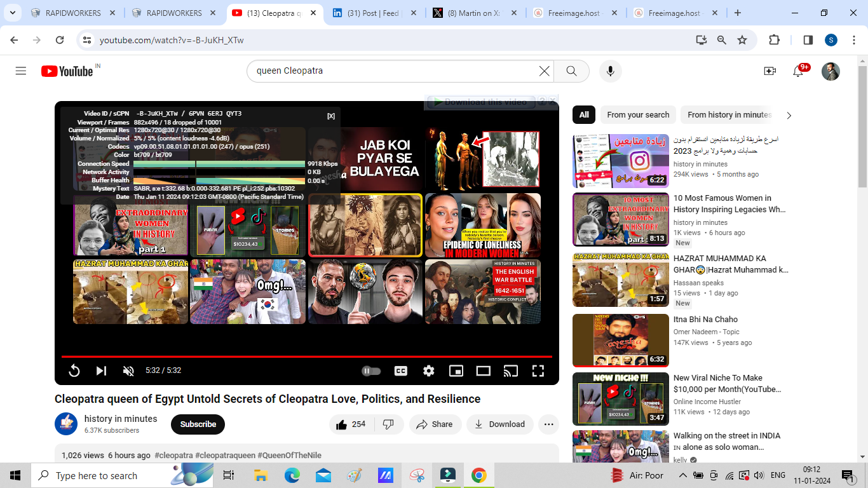Click the #cleopatra hashtag
This screenshot has height=488, width=868.
click(x=173, y=456)
